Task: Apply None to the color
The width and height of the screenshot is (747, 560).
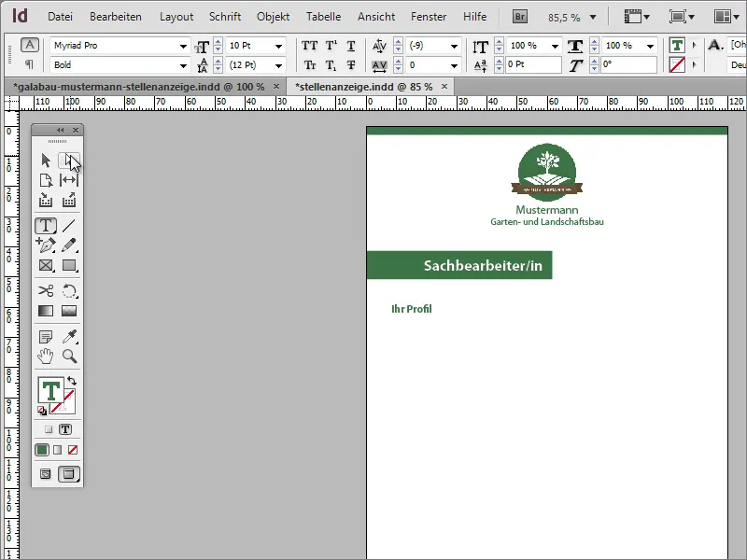Action: [x=73, y=450]
